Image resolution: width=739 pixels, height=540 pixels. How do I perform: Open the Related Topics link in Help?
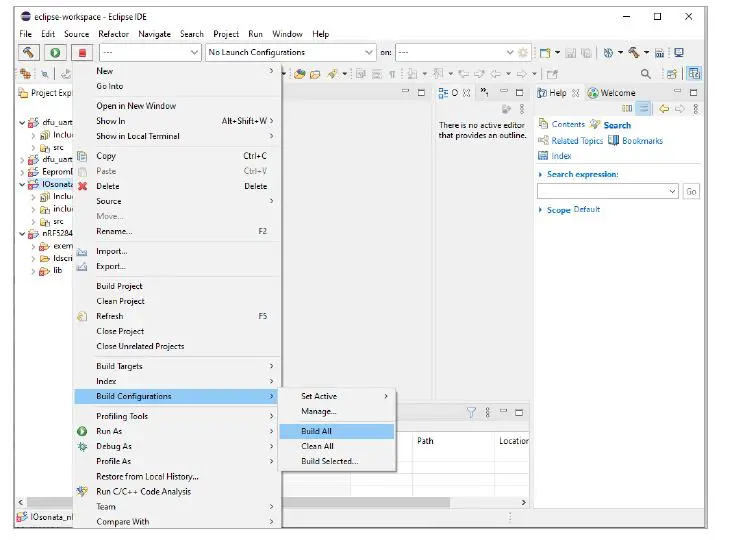(577, 141)
